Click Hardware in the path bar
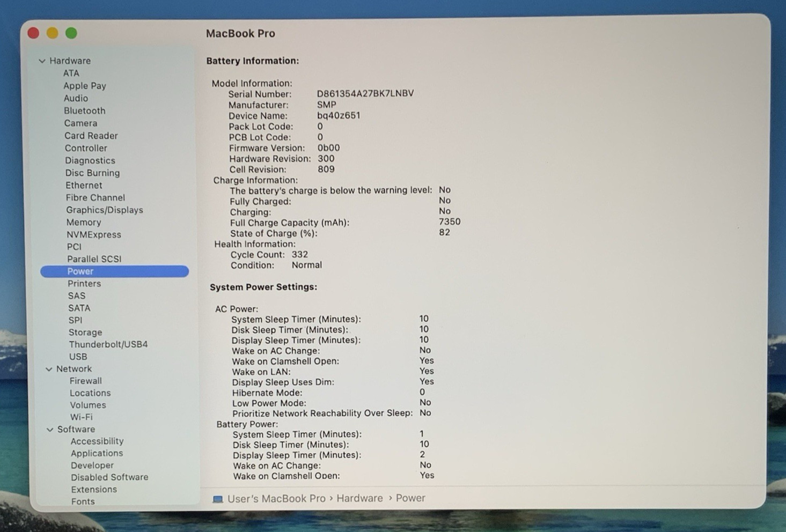The width and height of the screenshot is (786, 532). [x=359, y=499]
